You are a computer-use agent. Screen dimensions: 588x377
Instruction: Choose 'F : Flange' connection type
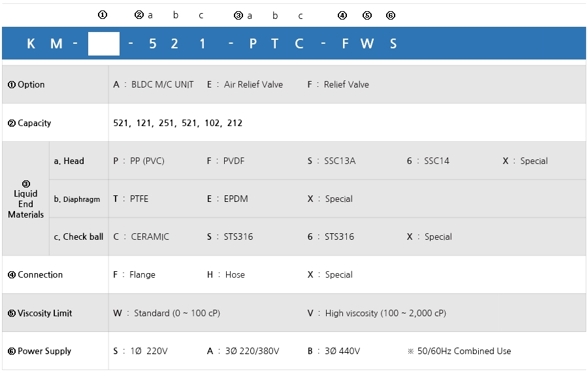[134, 274]
